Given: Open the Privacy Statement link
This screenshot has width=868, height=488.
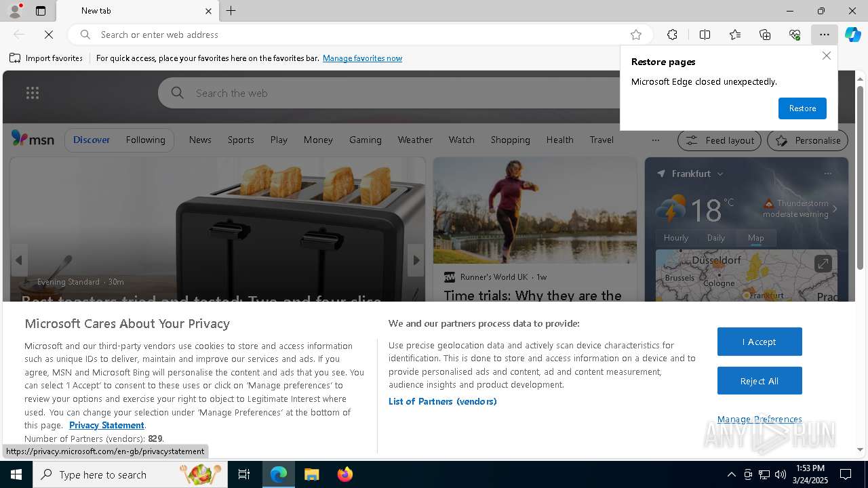Looking at the screenshot, I should pyautogui.click(x=106, y=425).
